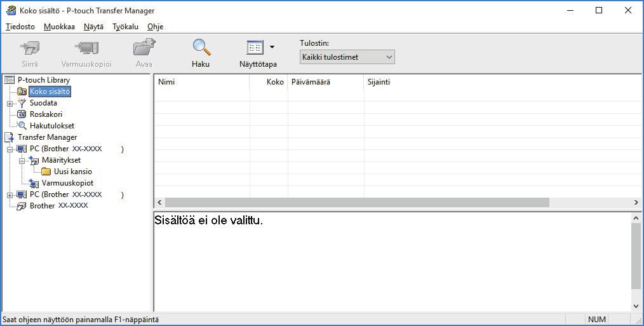Click the Koko sisältö folder icon
Viewport: 644px width, 326px height.
[22, 92]
